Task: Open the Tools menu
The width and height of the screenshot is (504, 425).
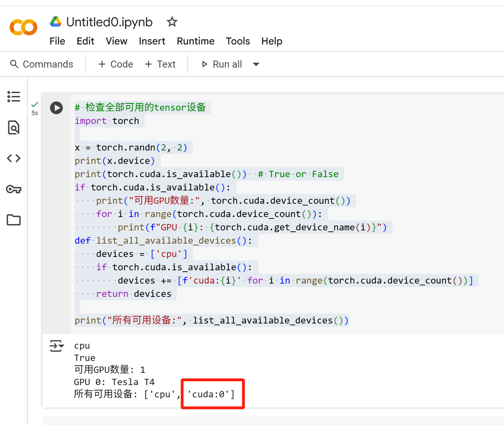Action: coord(238,41)
